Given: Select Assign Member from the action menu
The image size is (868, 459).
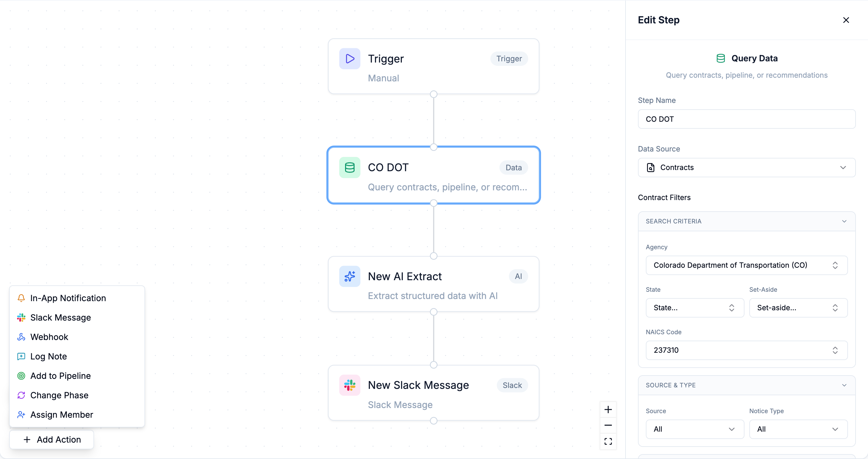Looking at the screenshot, I should 61,414.
